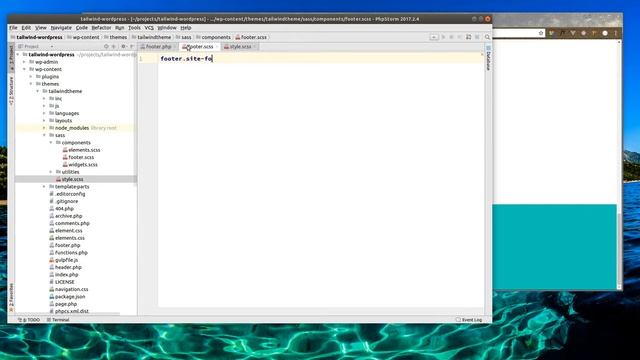Toggle the Project side tool window
Screen dimensions: 640x360
[x=11, y=59]
